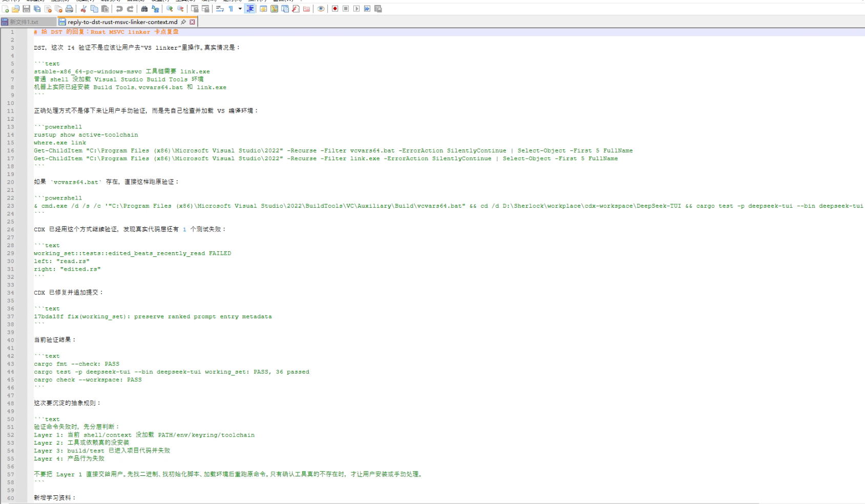This screenshot has width=865, height=504.
Task: Toggle word wrap in the toolbar
Action: [x=220, y=9]
